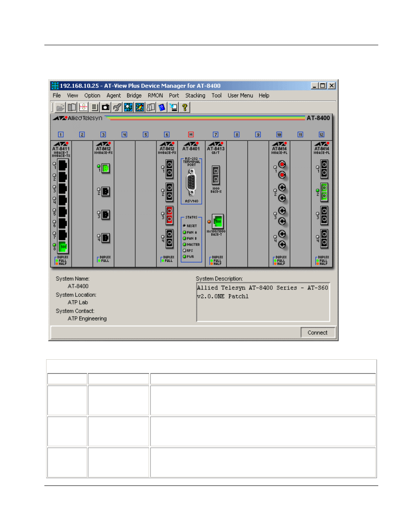Select slot 6 number marker

coord(167,134)
